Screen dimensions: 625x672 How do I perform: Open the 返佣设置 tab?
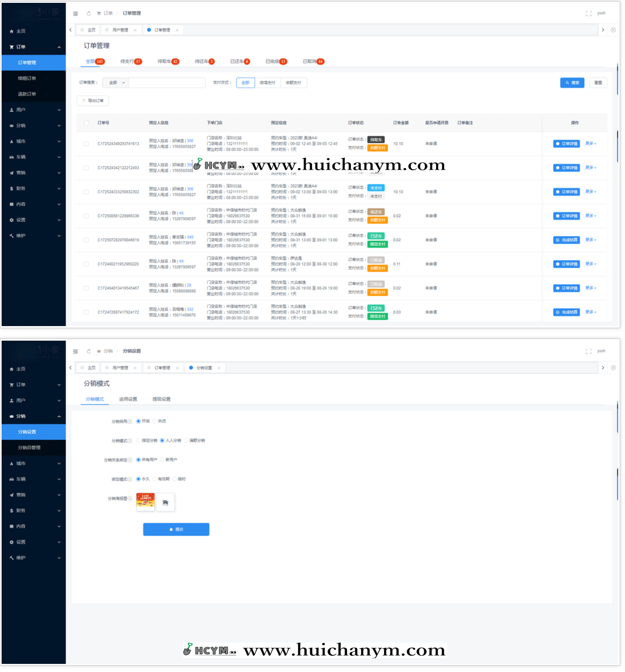128,399
